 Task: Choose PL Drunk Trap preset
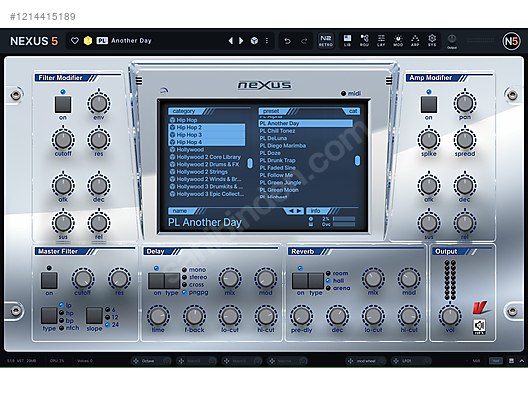306,160
